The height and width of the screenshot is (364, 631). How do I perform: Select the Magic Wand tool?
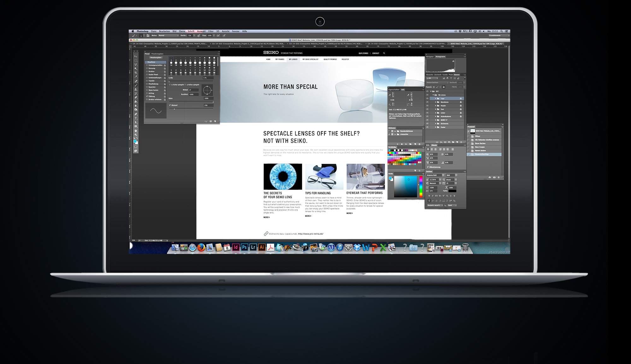point(136,68)
